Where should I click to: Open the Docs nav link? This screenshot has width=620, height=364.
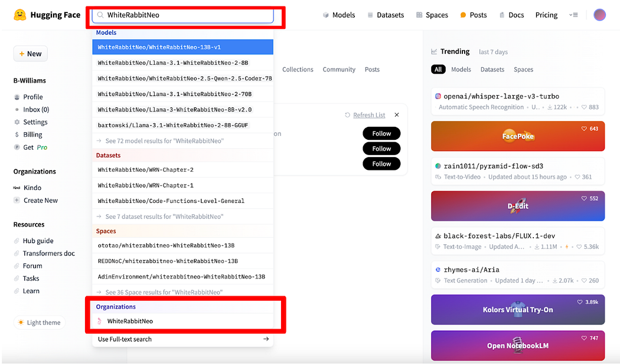511,15
